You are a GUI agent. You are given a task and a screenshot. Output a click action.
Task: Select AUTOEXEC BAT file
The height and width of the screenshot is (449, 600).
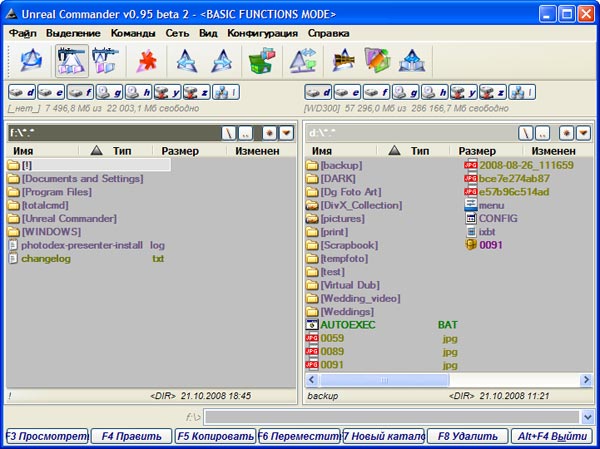(382, 325)
